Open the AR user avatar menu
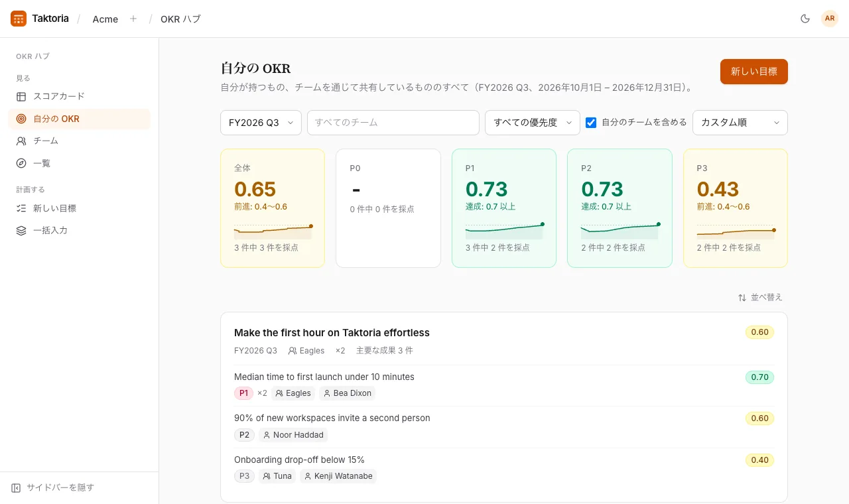Screen dimensions: 849x504 pos(830,19)
